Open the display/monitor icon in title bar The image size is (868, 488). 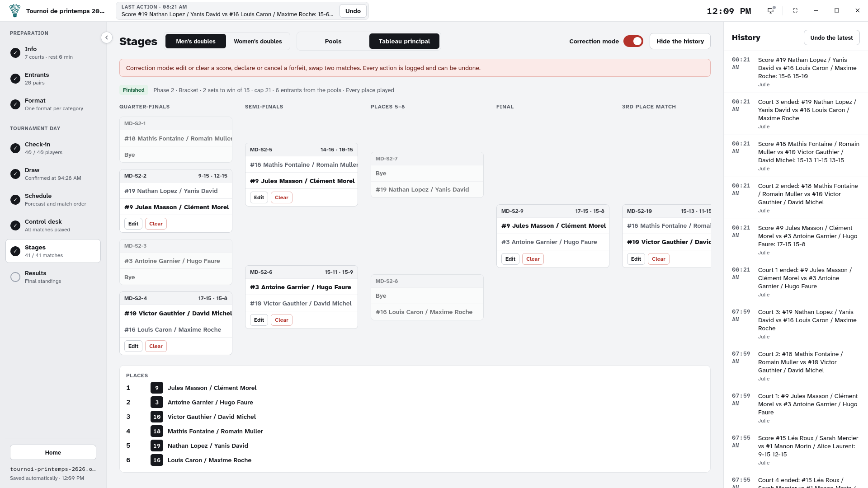[x=771, y=10]
